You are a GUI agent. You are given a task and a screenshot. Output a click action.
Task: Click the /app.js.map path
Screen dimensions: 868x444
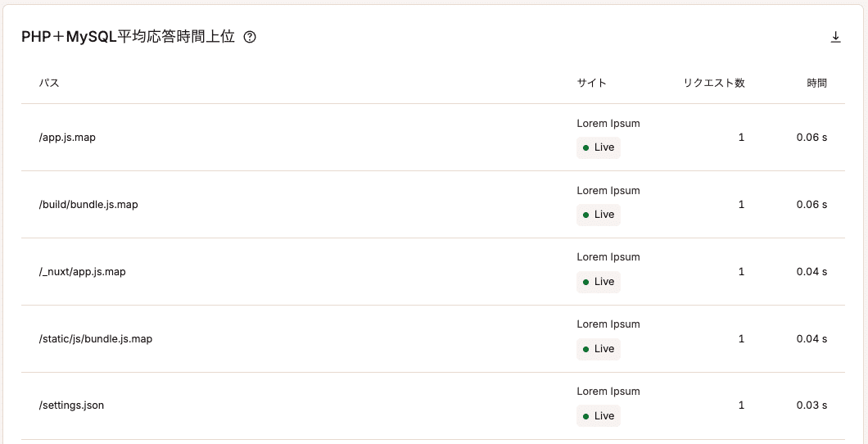(67, 138)
